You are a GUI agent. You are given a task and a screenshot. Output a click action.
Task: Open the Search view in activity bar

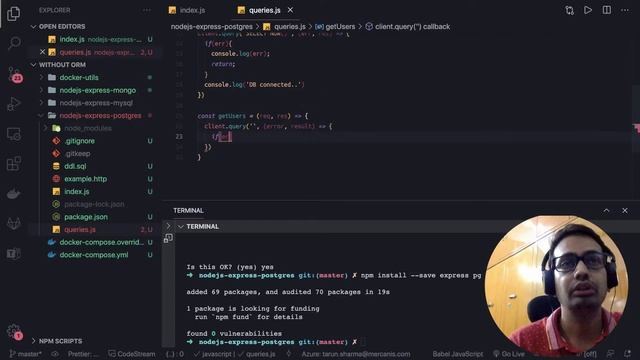pos(14,43)
